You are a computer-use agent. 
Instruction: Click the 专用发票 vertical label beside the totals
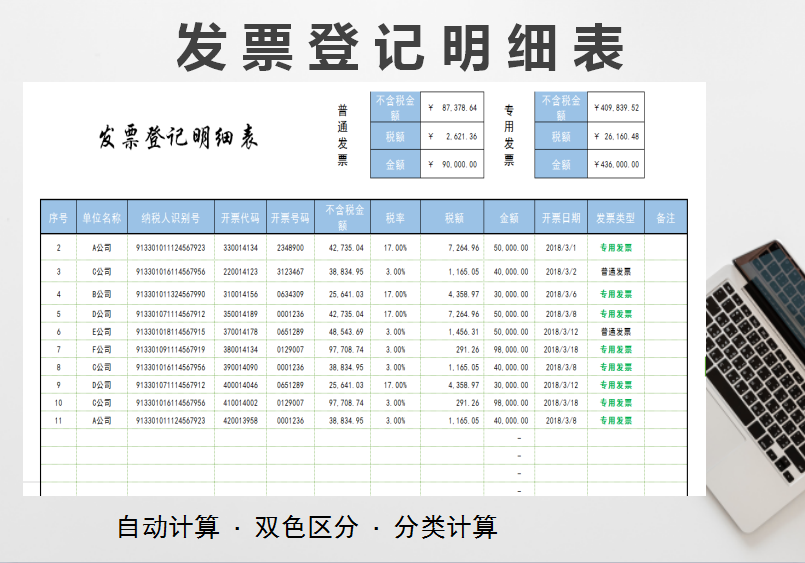coord(509,135)
